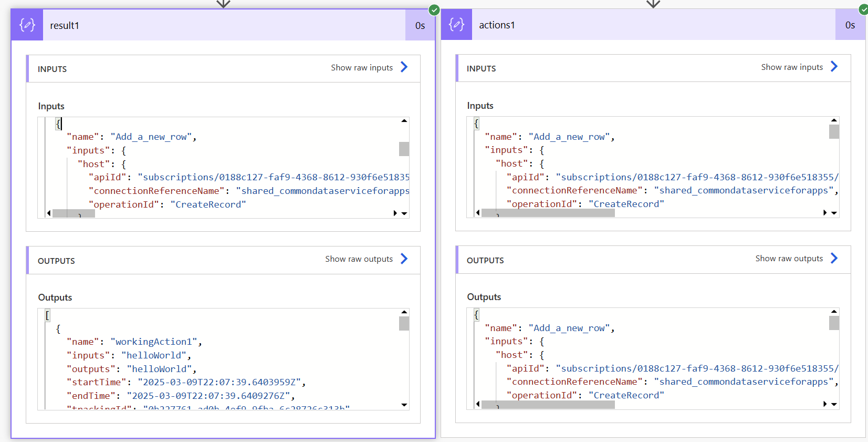Click the up scroll arrow in actions1 Outputs
868x442 pixels.
tap(834, 312)
